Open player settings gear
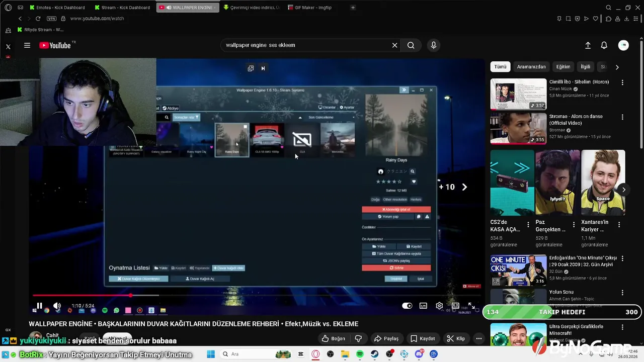 (439, 306)
